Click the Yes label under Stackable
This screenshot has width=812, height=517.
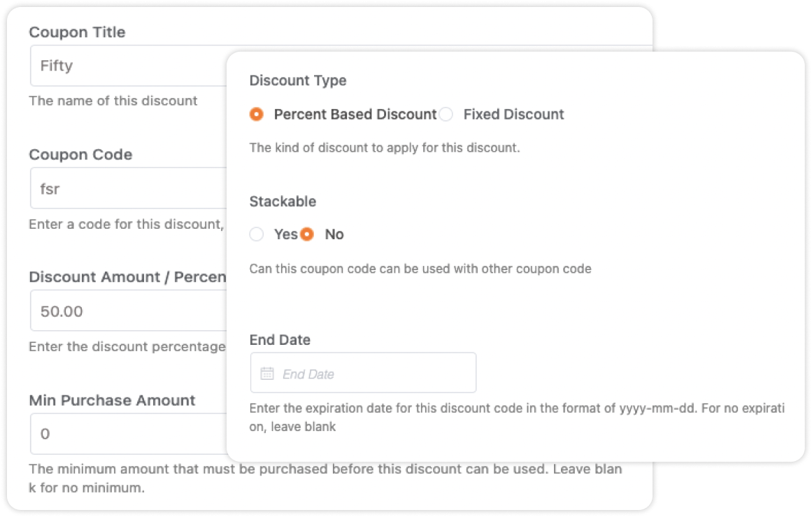point(286,234)
